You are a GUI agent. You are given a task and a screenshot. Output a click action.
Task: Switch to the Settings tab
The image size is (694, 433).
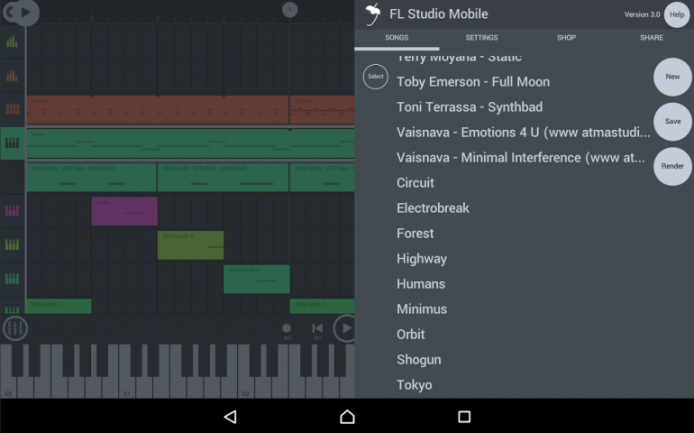pos(482,38)
